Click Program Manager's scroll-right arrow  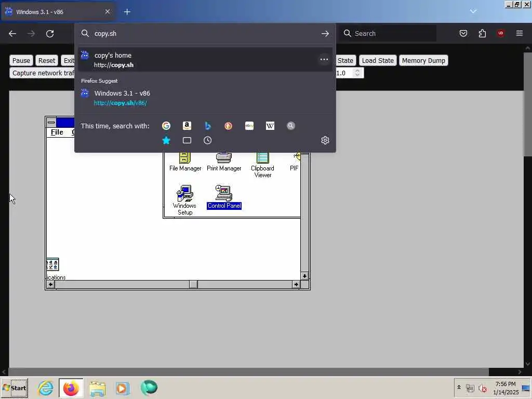pos(296,284)
